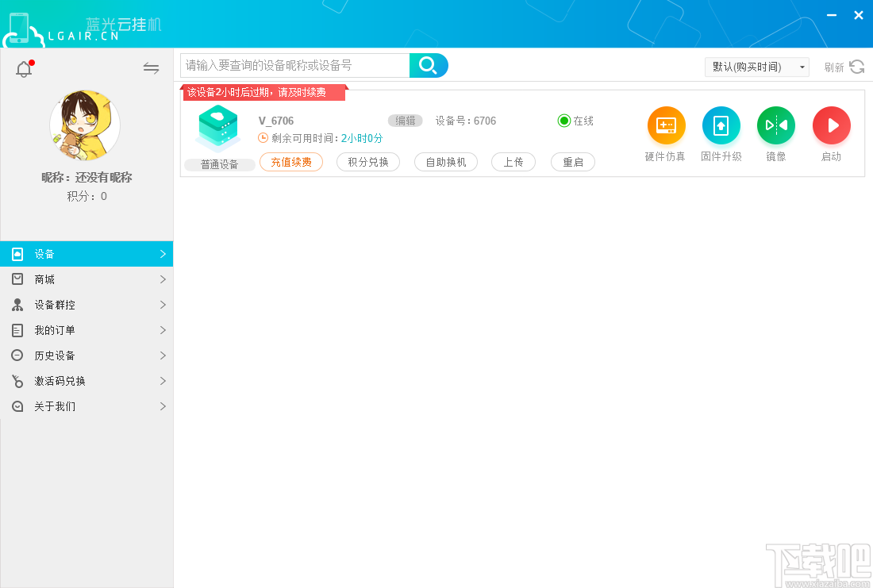Viewport: 873px width, 588px height.
Task: Click the 昵称: 还没有昵称 text
Action: tap(87, 178)
